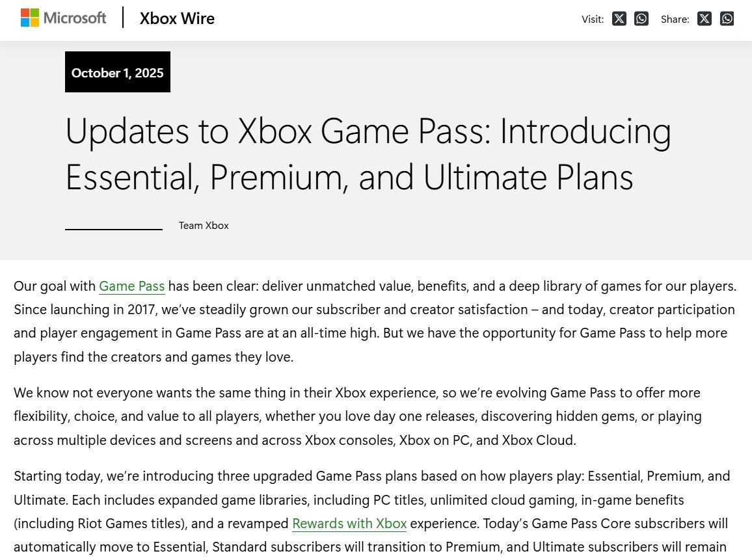Click the X share button in the header
This screenshot has height=560, width=752.
tap(704, 19)
